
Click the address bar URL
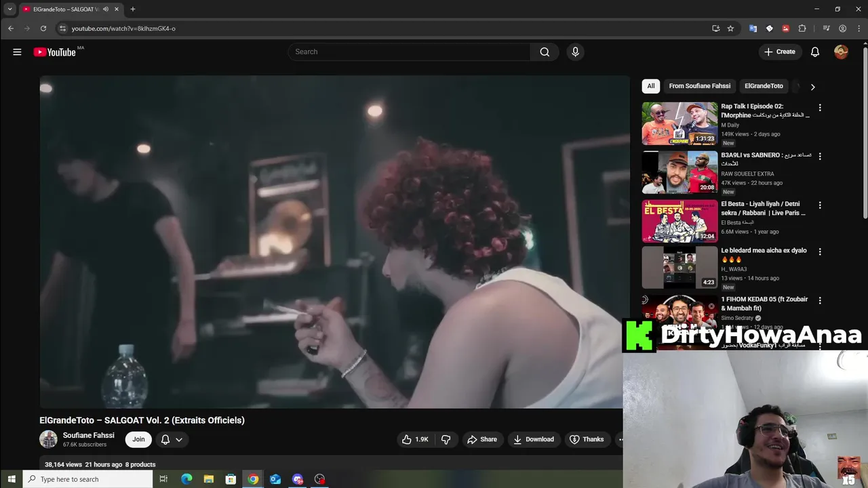123,28
